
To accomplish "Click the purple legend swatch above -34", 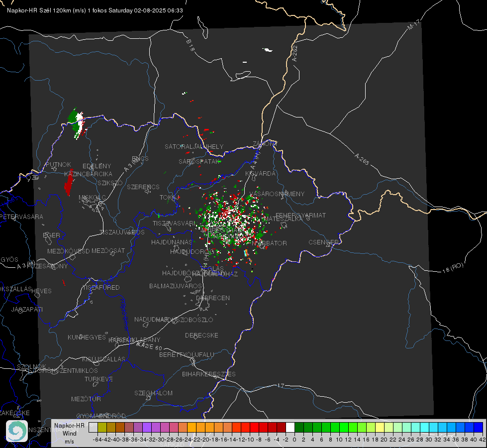I will 147,427.
